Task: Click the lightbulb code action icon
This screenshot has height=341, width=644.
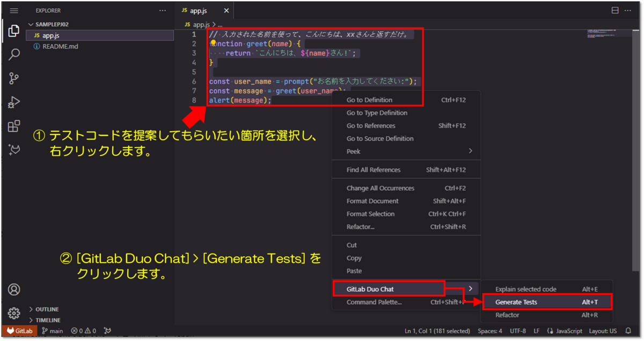Action: click(213, 43)
